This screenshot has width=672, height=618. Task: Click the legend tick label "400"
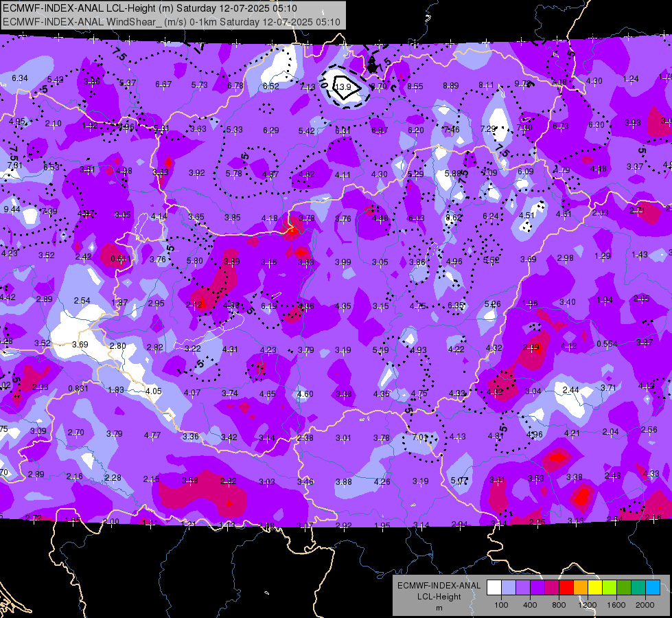pos(530,605)
